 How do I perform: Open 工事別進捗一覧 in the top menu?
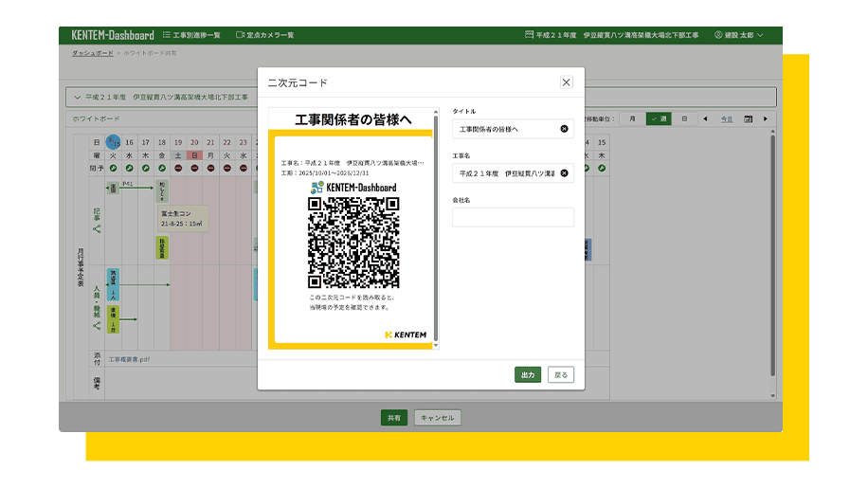click(x=191, y=35)
